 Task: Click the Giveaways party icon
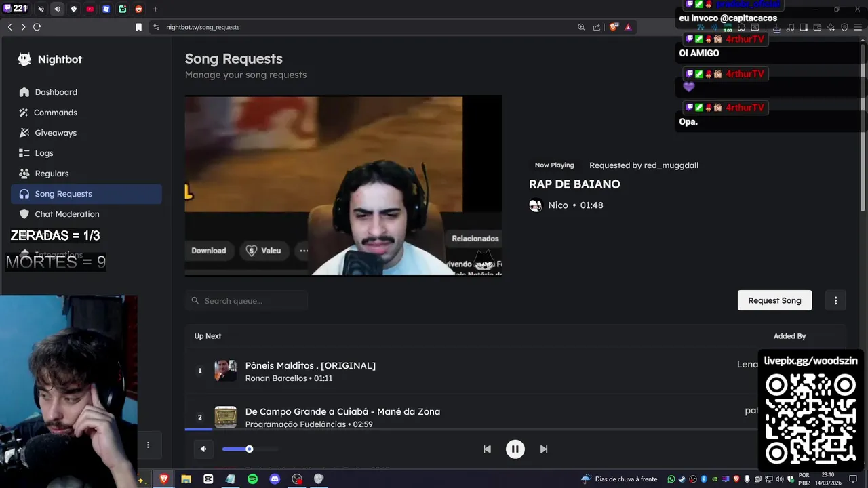pos(24,133)
